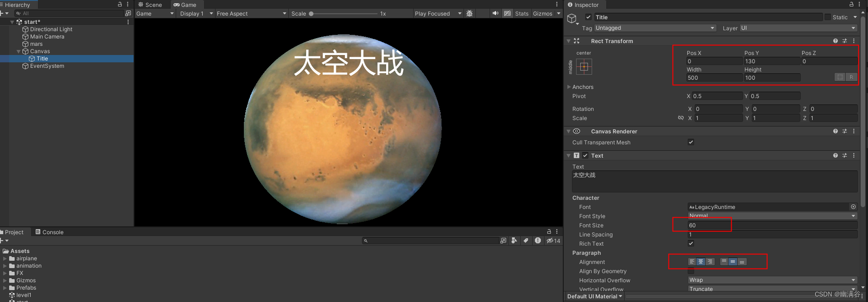Open the Static flags dropdown arrow
This screenshot has height=302, width=868.
[854, 17]
